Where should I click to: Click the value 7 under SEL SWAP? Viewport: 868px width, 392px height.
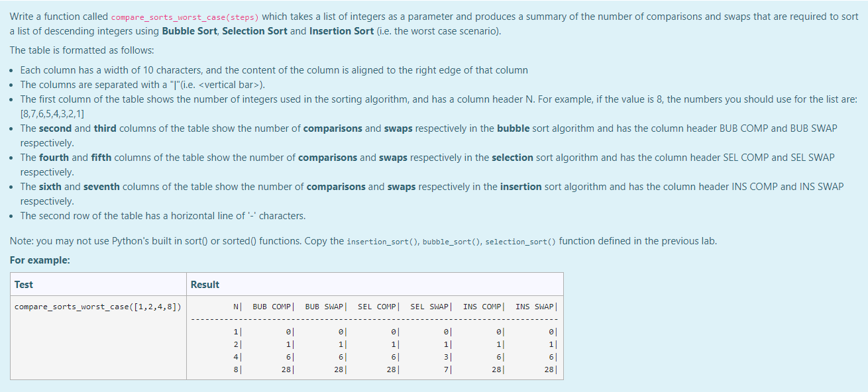tap(447, 369)
